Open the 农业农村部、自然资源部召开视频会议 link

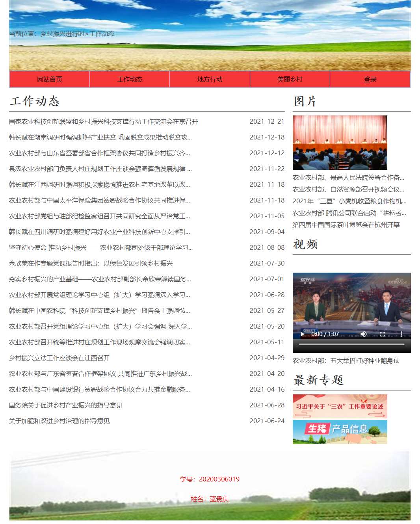348,190
